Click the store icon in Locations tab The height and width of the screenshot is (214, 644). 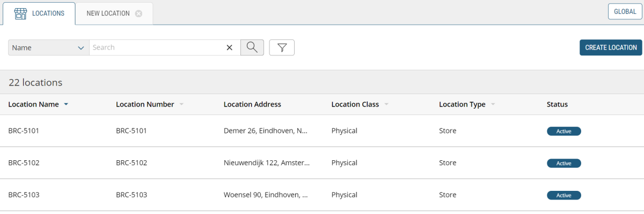point(20,13)
